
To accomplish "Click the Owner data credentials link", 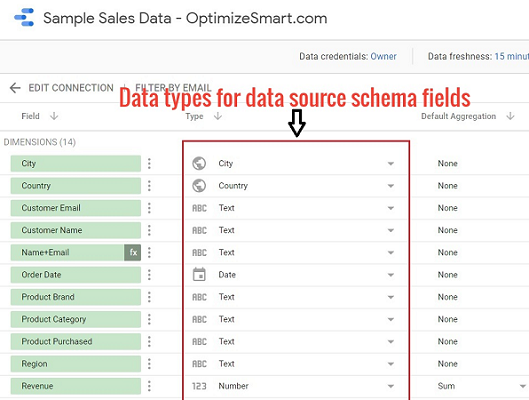I will pos(383,56).
